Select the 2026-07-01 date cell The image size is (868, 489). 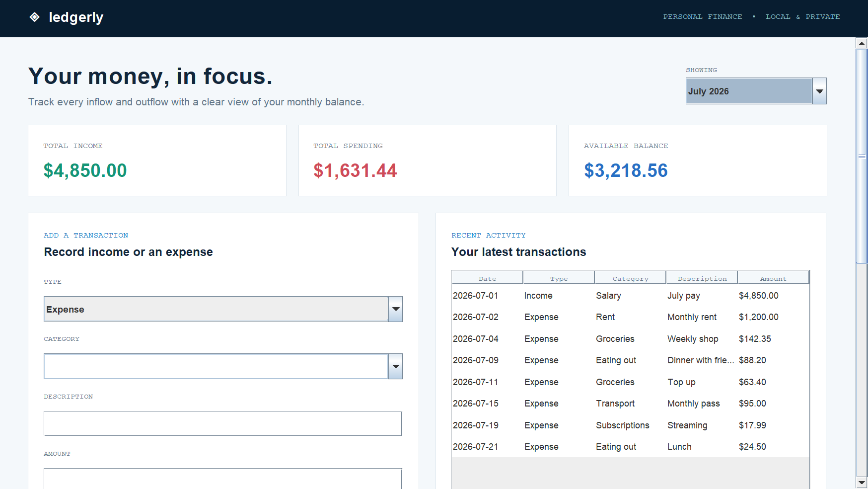click(x=487, y=296)
